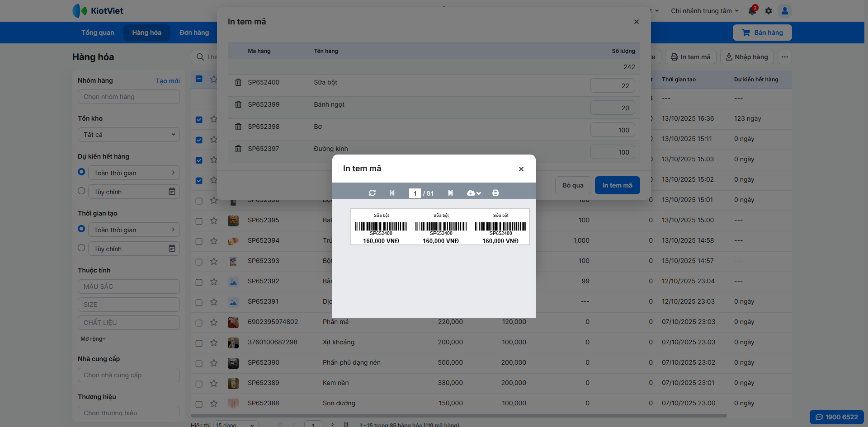Open the Tồn kho Tất cả dropdown
Image resolution: width=868 pixels, height=427 pixels.
(x=129, y=135)
